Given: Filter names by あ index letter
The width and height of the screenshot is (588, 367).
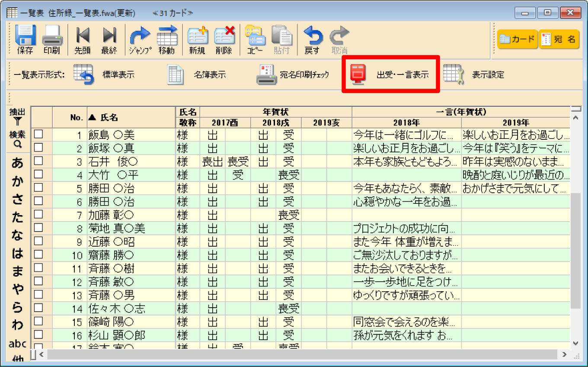Looking at the screenshot, I should [x=18, y=163].
